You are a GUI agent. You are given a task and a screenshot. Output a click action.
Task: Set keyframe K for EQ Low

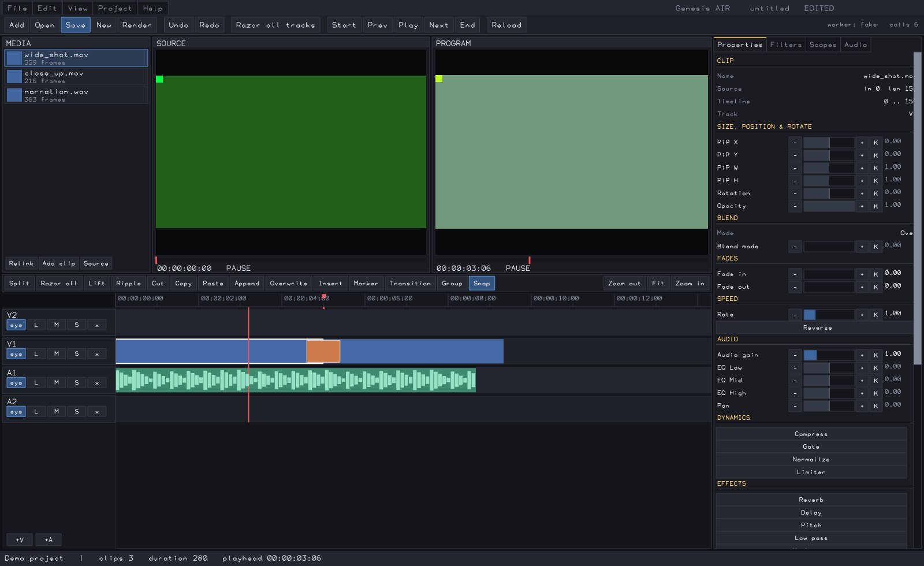[x=876, y=368]
